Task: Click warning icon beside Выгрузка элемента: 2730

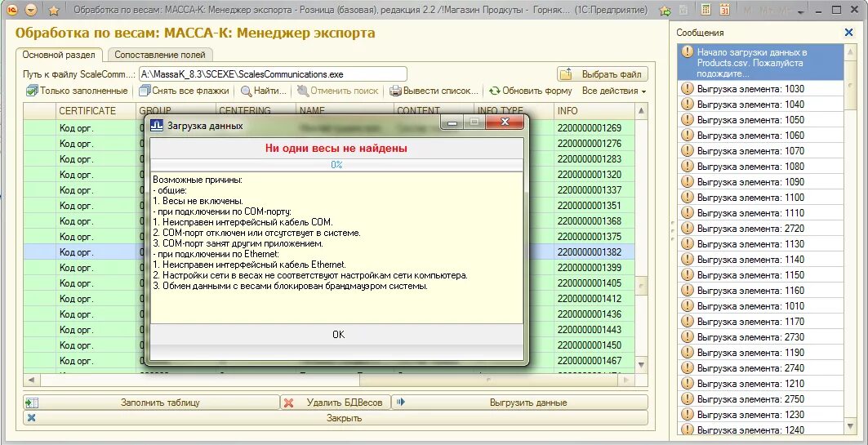Action: click(687, 336)
